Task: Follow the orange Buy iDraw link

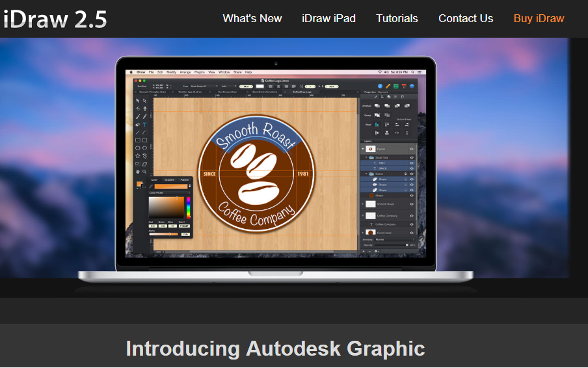Action: pos(539,18)
